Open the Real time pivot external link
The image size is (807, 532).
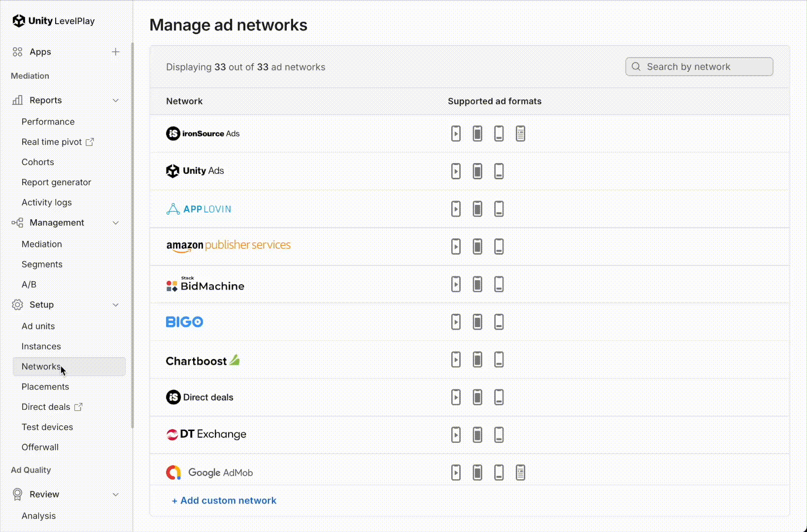90,142
